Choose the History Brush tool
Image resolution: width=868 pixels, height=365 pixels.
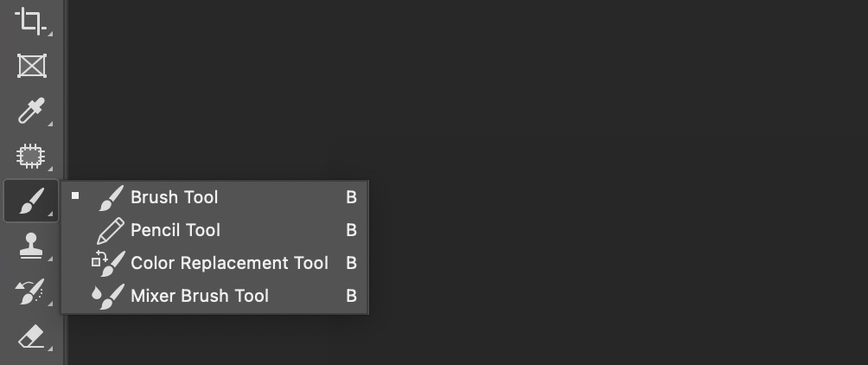(31, 292)
